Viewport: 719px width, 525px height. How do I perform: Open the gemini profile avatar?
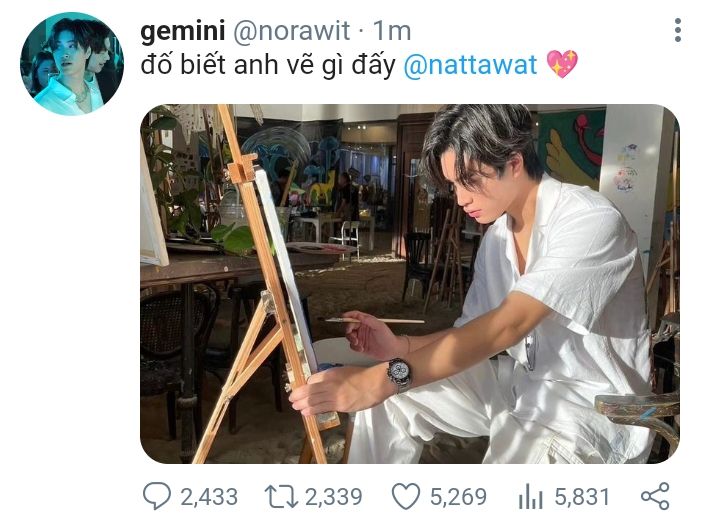pos(72,64)
